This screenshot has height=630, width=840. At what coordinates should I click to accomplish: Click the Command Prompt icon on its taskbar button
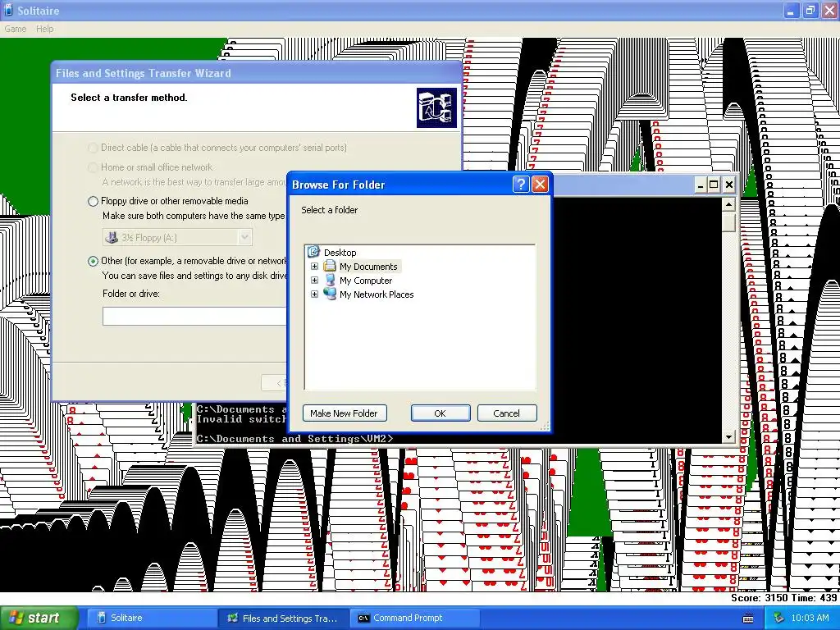tap(363, 618)
